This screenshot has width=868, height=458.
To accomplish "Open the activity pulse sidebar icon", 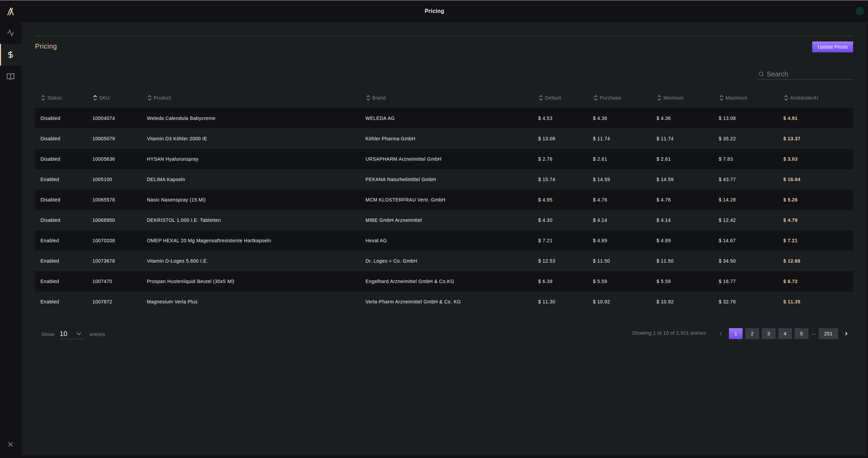I will (11, 33).
